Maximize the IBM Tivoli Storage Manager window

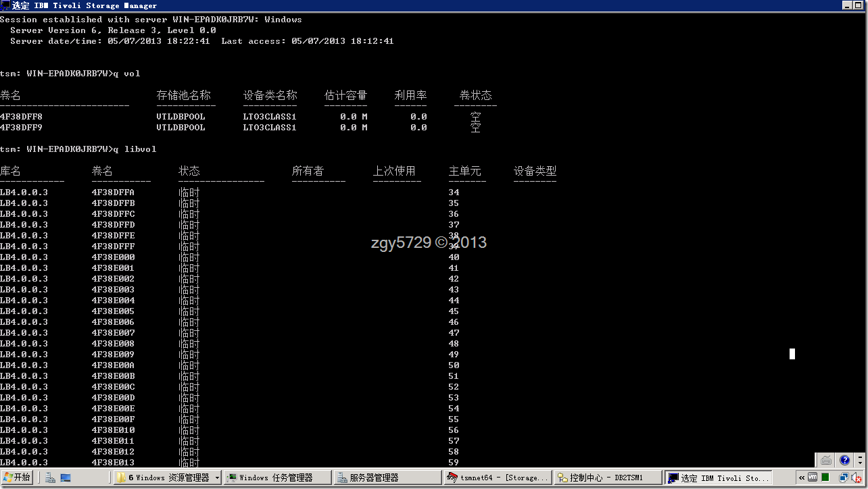click(x=859, y=5)
